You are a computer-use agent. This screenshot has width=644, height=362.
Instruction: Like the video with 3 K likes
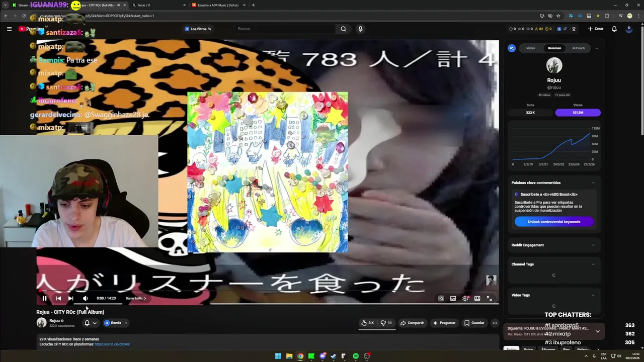click(x=367, y=323)
